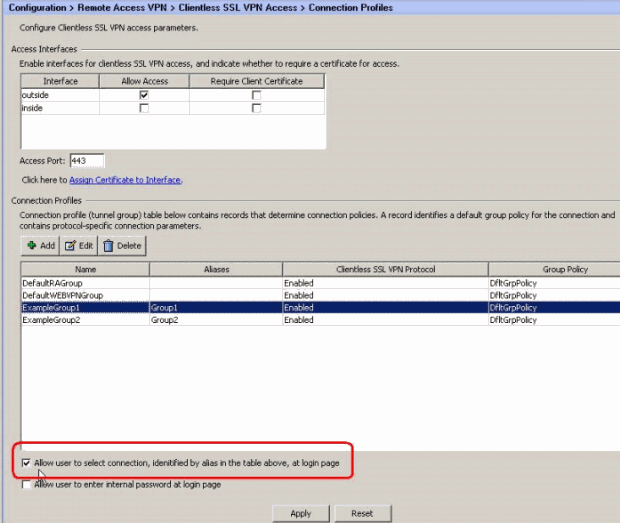Screen dimensions: 620x523
Task: Open Assign Certificate to Interface link
Action: pos(125,180)
